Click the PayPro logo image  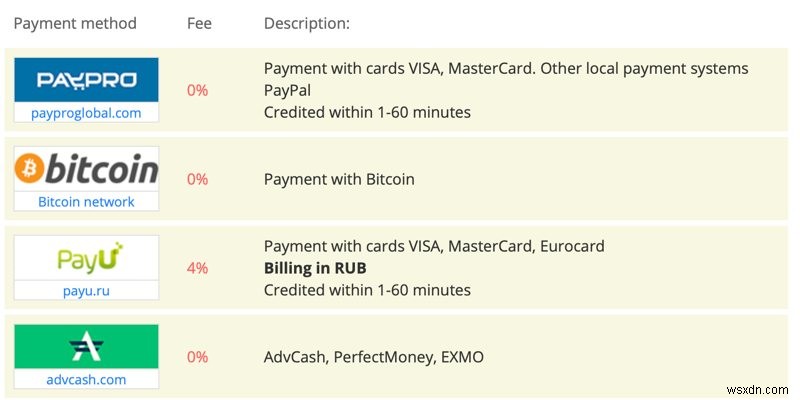[86, 80]
